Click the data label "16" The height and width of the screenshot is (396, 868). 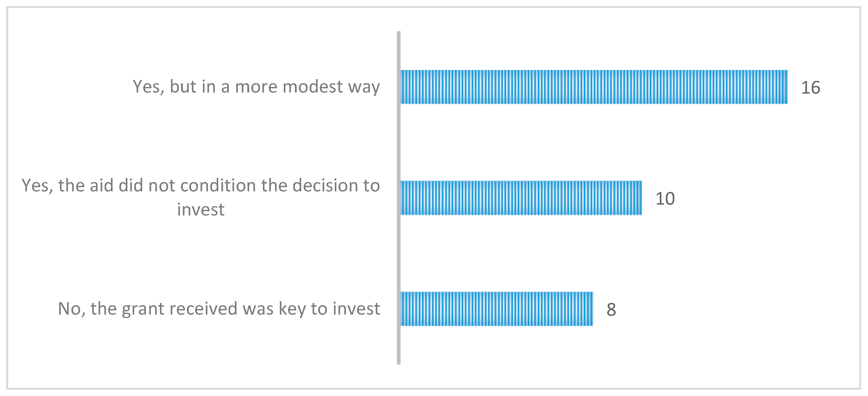(x=810, y=88)
